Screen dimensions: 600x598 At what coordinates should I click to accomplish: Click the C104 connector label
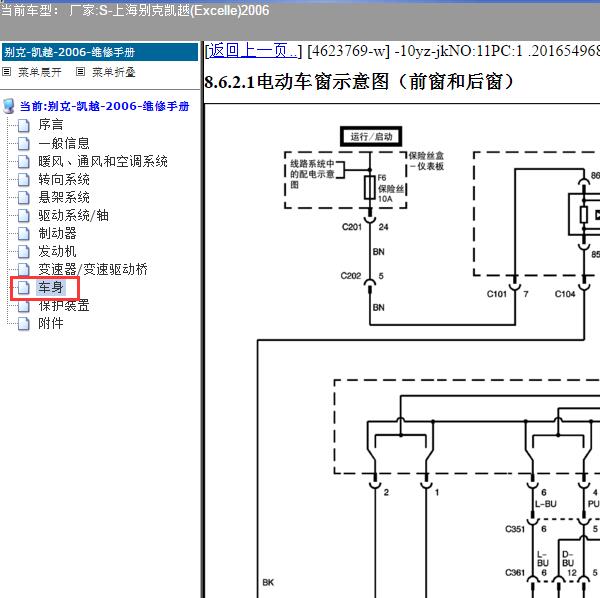tap(565, 293)
